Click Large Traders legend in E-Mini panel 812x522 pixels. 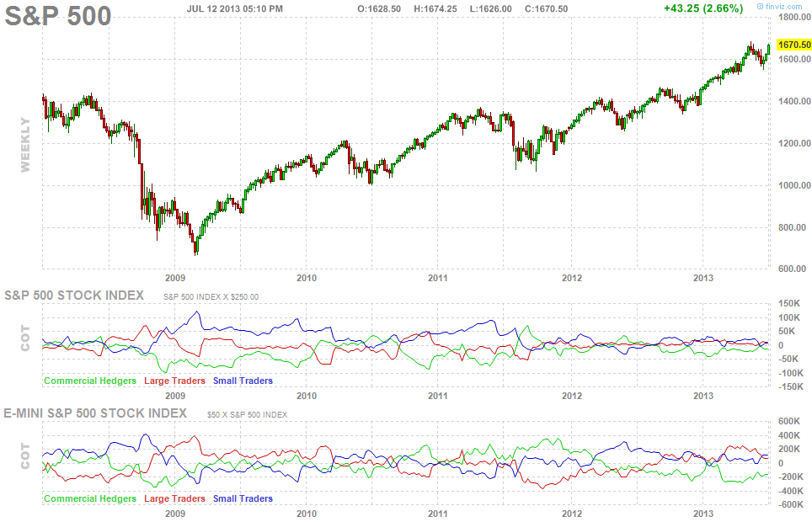coord(174,498)
